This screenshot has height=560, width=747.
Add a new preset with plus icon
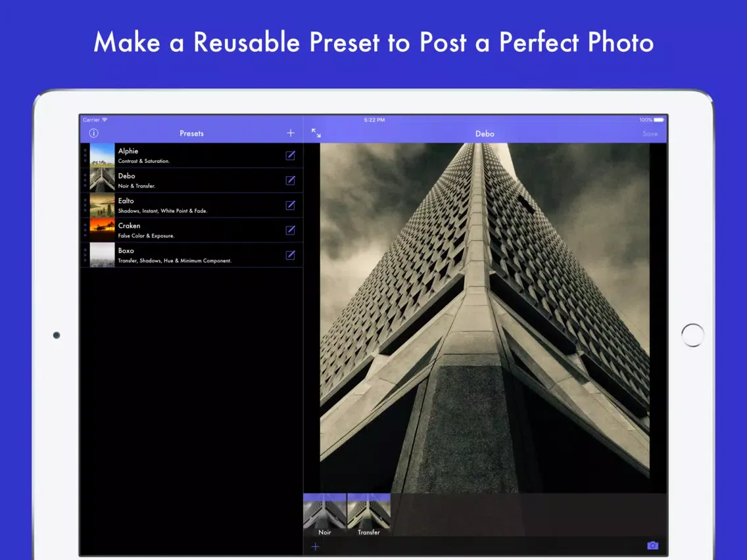pos(291,133)
